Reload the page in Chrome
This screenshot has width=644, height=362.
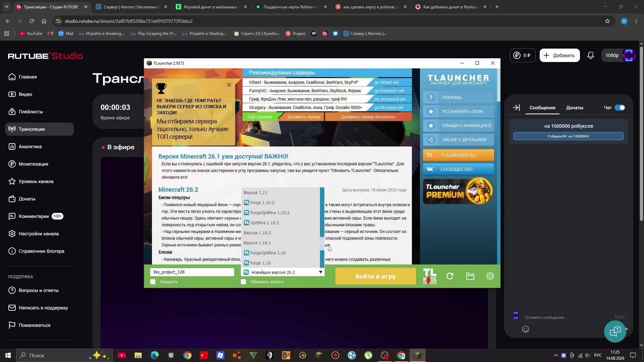click(x=32, y=21)
